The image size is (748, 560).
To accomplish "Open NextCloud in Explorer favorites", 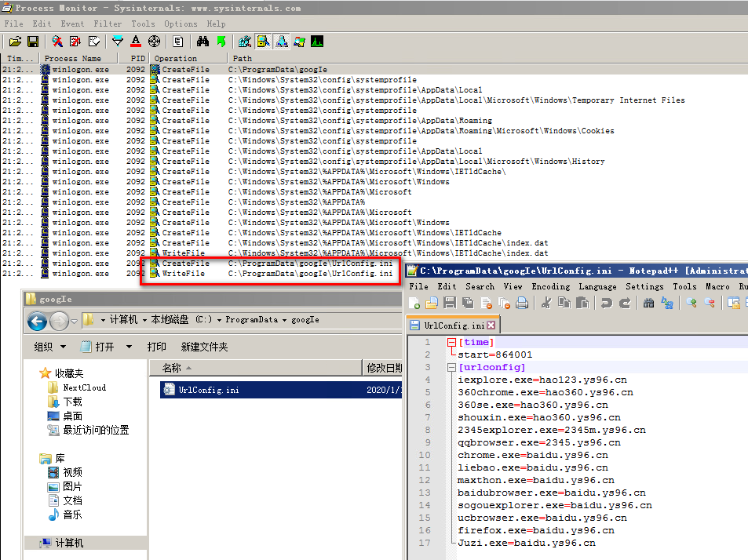I will 85,388.
